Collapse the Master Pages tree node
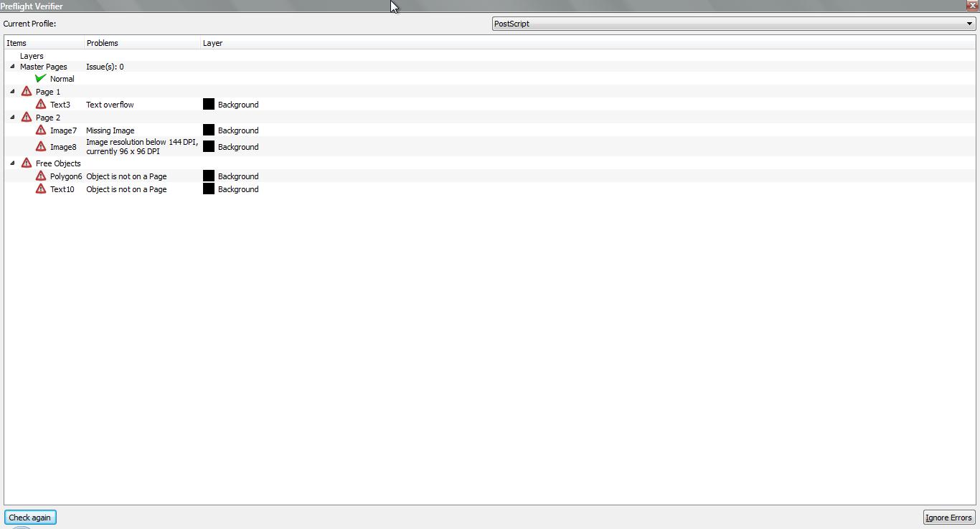Viewport: 980px width, 529px height. pos(12,67)
